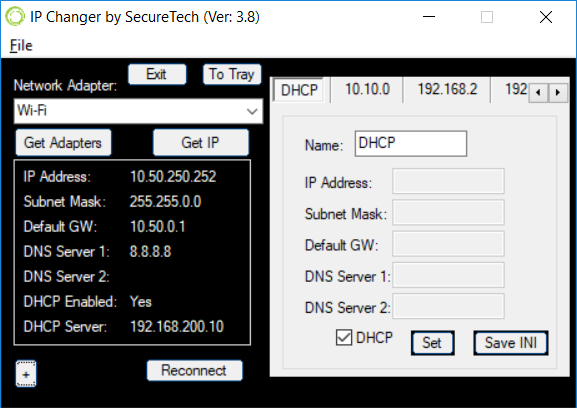This screenshot has height=408, width=577.
Task: Click the Network Adapter: label
Action: 65,85
